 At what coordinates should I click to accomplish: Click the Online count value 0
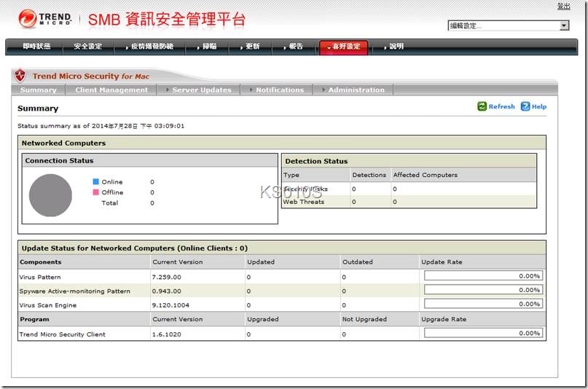click(x=152, y=182)
